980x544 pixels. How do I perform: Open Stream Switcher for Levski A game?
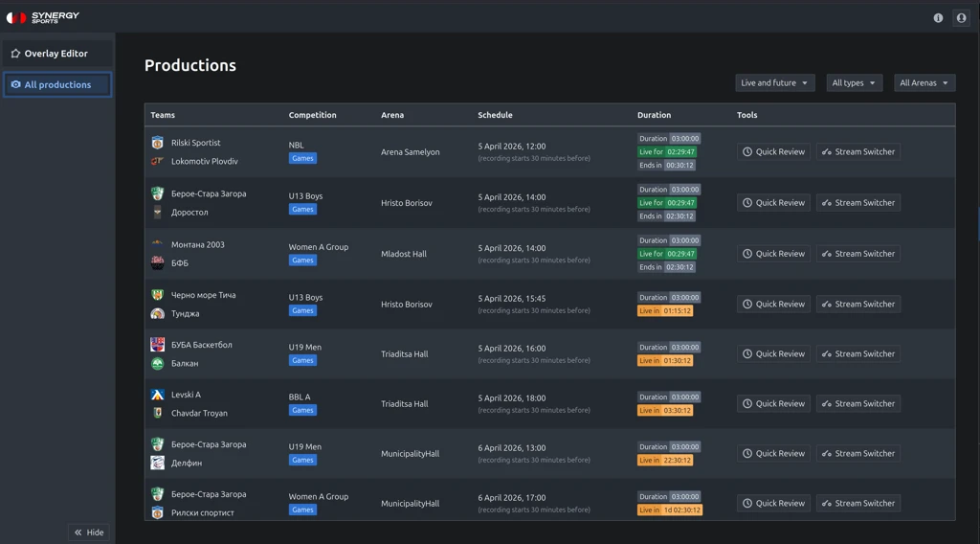coord(857,403)
